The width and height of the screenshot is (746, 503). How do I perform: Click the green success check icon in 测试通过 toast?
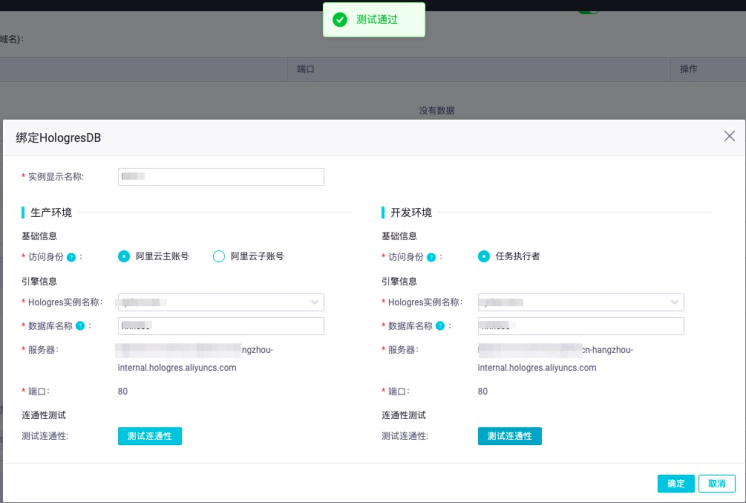coord(340,20)
